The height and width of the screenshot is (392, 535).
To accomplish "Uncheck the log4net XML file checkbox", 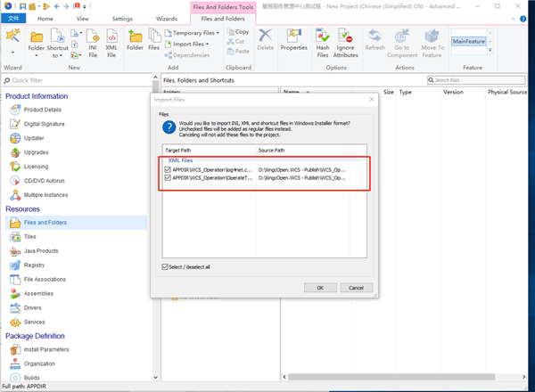I will pyautogui.click(x=168, y=168).
